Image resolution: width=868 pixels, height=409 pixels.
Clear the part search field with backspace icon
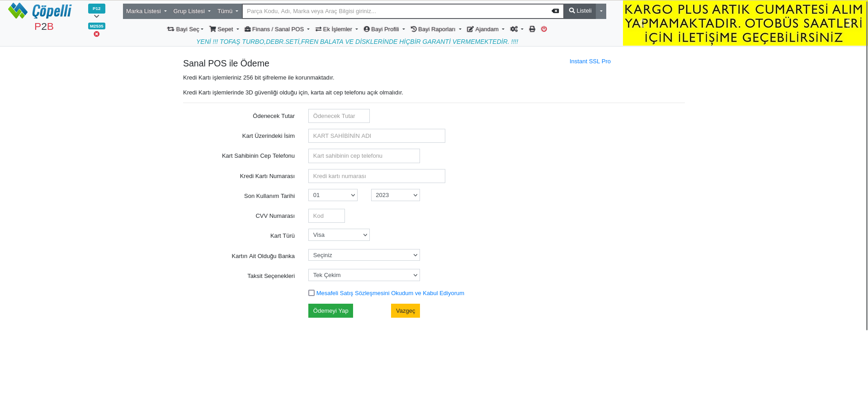click(x=555, y=11)
